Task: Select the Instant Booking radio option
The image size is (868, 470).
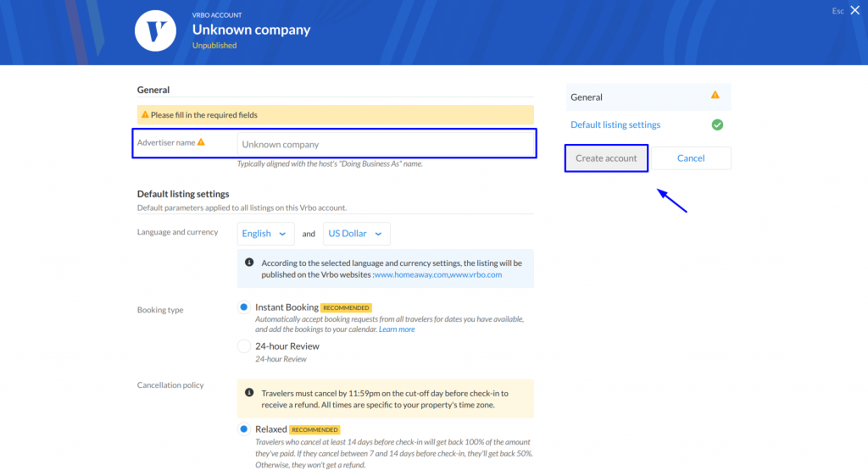Action: click(x=244, y=307)
